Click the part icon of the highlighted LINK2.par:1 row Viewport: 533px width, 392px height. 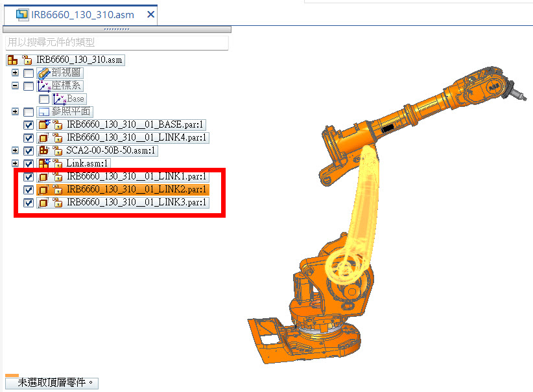(x=43, y=190)
